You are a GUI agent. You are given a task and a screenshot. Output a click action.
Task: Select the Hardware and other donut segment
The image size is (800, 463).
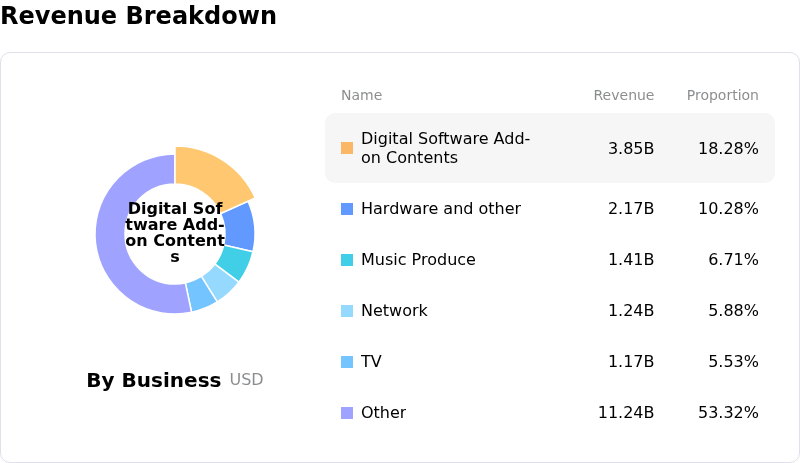[x=239, y=226]
